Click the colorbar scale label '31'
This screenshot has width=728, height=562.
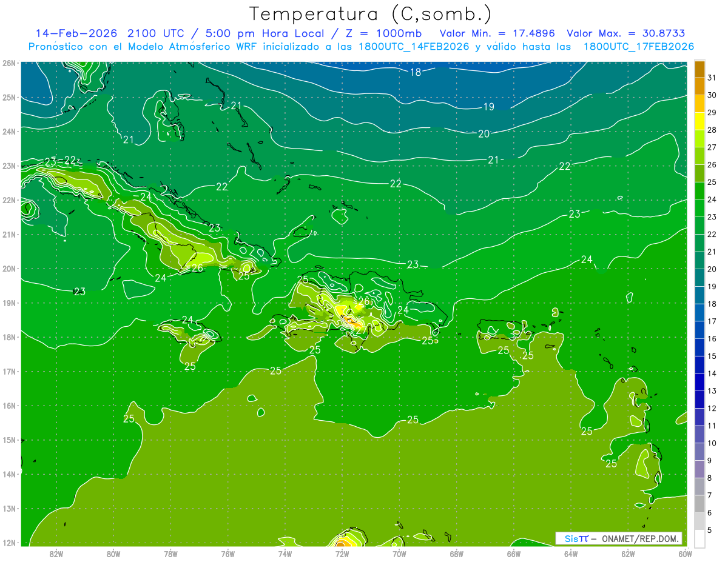tap(712, 77)
